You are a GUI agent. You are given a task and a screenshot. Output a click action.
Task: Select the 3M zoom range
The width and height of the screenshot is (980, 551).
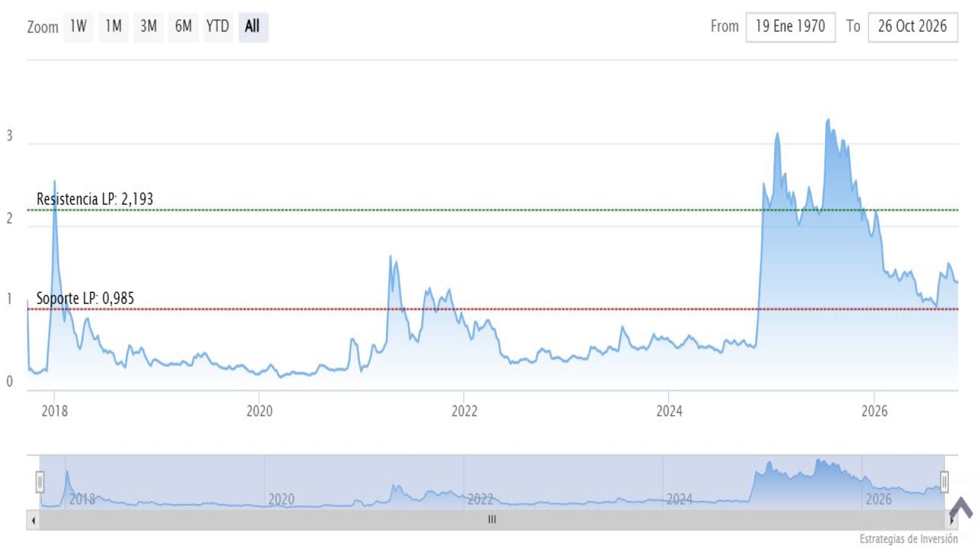point(148,27)
